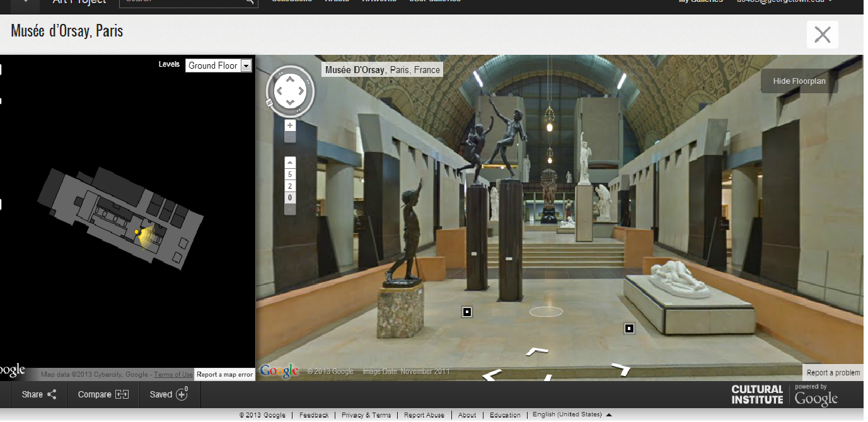The image size is (868, 422).
Task: Open the Levels Ground Floor dropdown
Action: pyautogui.click(x=219, y=66)
